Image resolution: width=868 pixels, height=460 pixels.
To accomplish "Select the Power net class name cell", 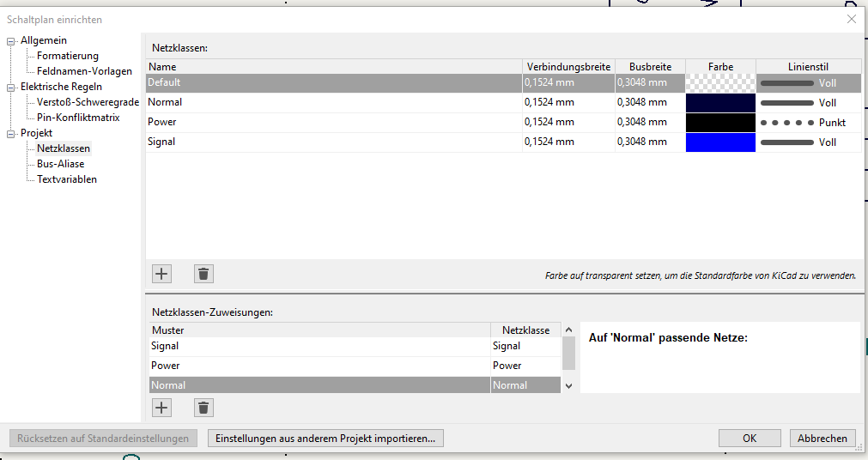I will click(334, 123).
